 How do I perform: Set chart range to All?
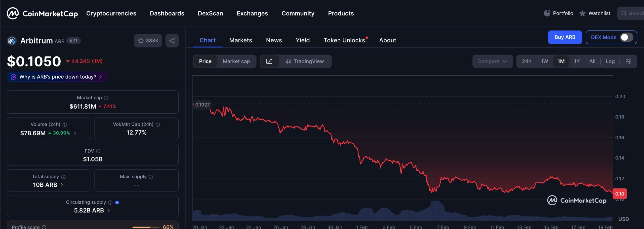click(592, 61)
